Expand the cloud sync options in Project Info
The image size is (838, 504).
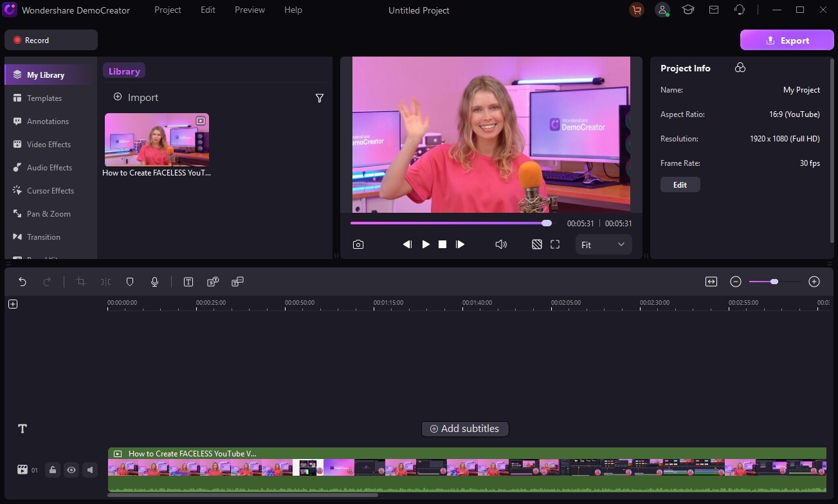740,67
